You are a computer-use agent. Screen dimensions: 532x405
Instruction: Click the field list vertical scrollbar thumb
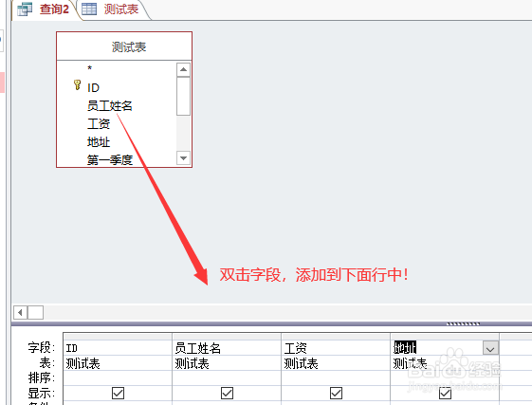tap(183, 97)
